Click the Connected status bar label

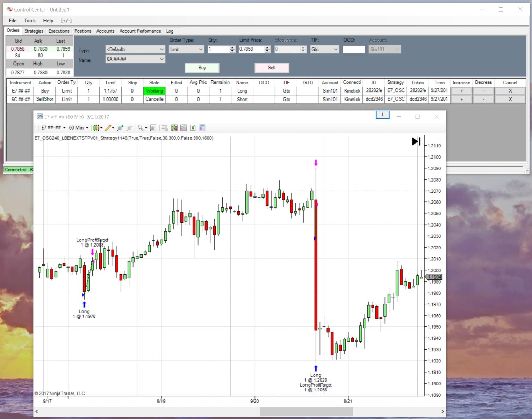click(19, 170)
